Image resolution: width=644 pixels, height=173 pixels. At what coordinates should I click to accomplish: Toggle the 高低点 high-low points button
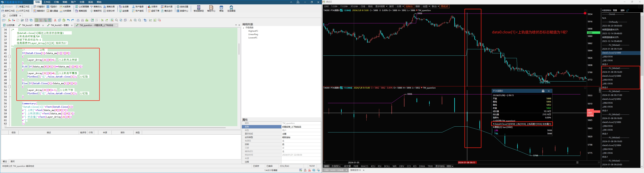click(x=444, y=7)
